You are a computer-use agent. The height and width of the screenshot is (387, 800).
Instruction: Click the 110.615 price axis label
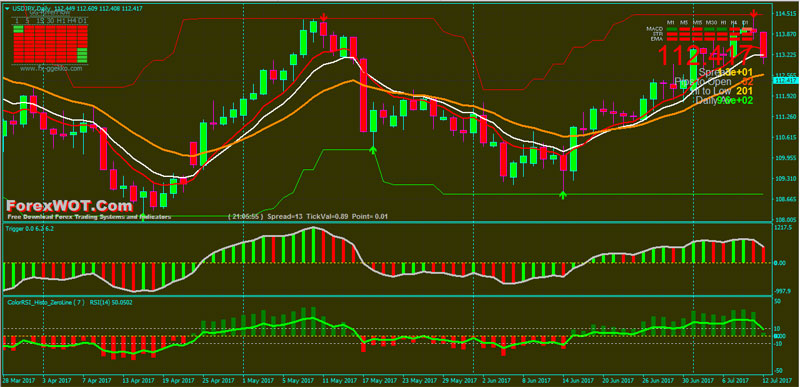[785, 138]
